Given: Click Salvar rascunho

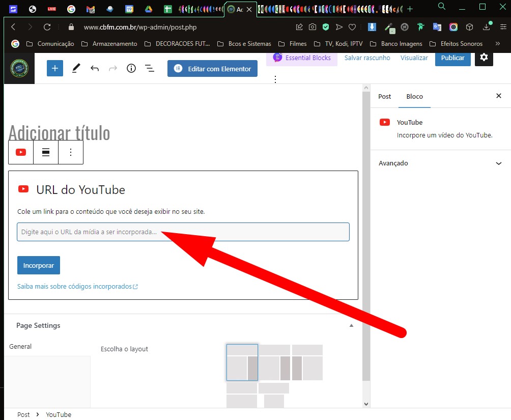Looking at the screenshot, I should coord(367,58).
